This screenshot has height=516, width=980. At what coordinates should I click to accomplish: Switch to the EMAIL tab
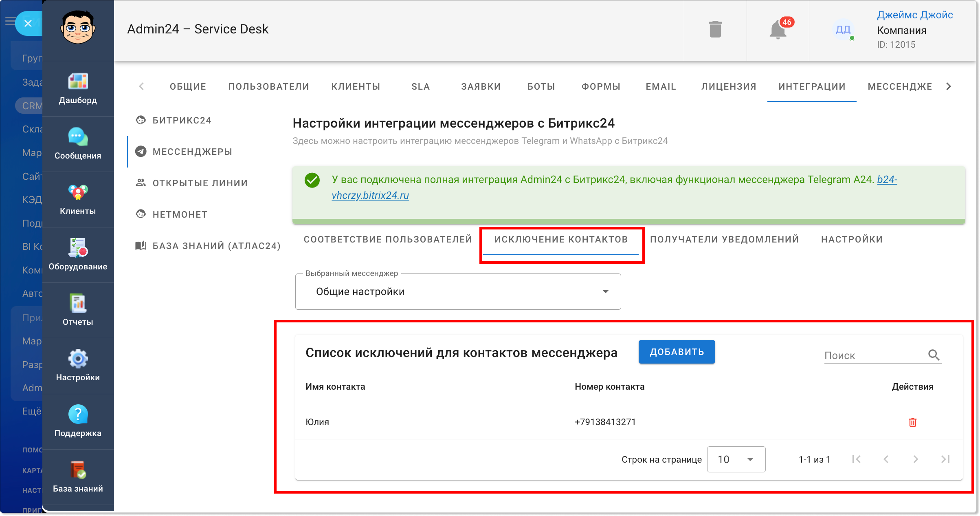click(x=661, y=86)
